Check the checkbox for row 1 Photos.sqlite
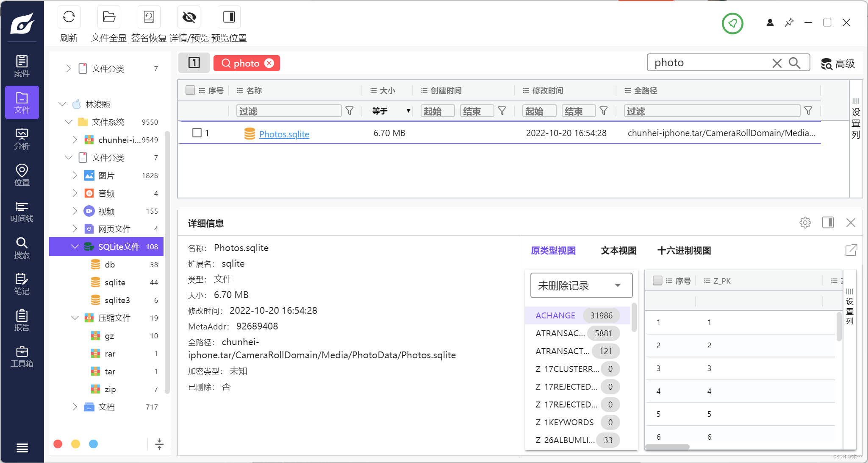This screenshot has height=463, width=868. [x=197, y=133]
